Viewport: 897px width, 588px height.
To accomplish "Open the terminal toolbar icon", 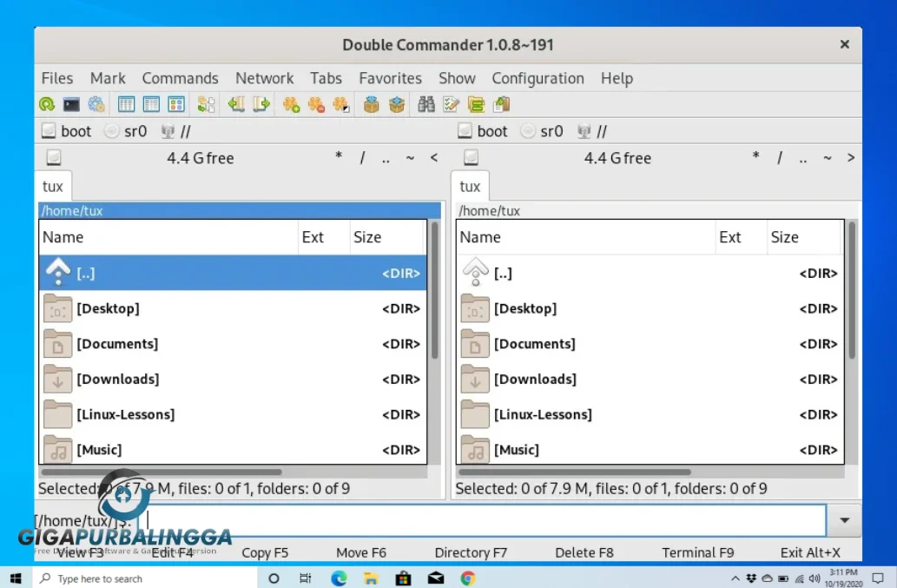I will click(71, 104).
